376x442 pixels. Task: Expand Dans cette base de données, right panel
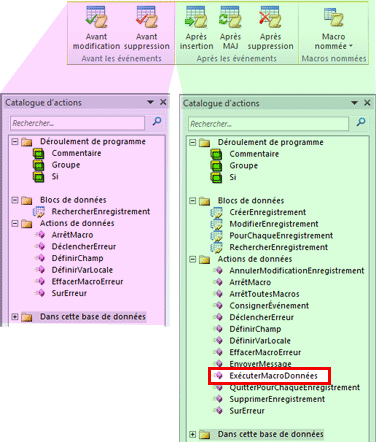192,434
